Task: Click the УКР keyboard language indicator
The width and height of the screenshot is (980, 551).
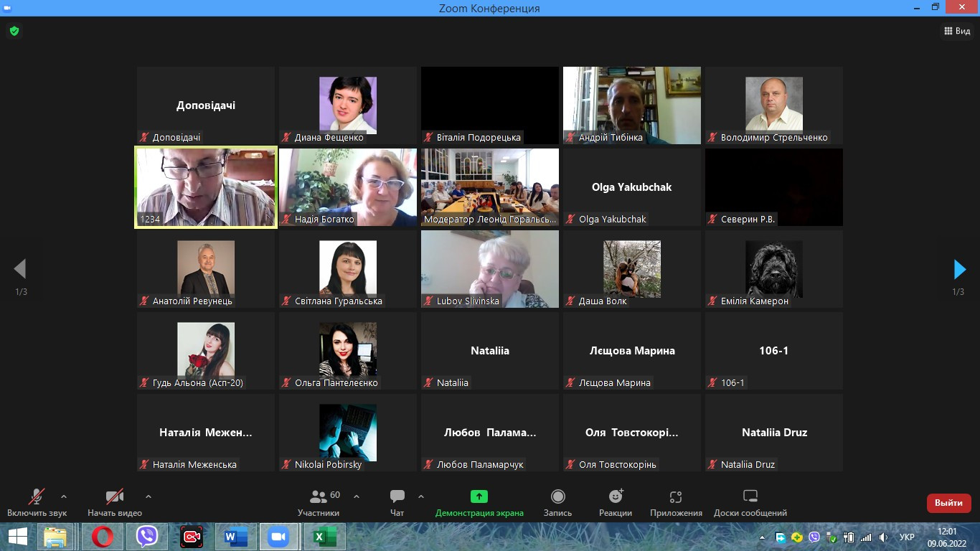Action: (907, 537)
